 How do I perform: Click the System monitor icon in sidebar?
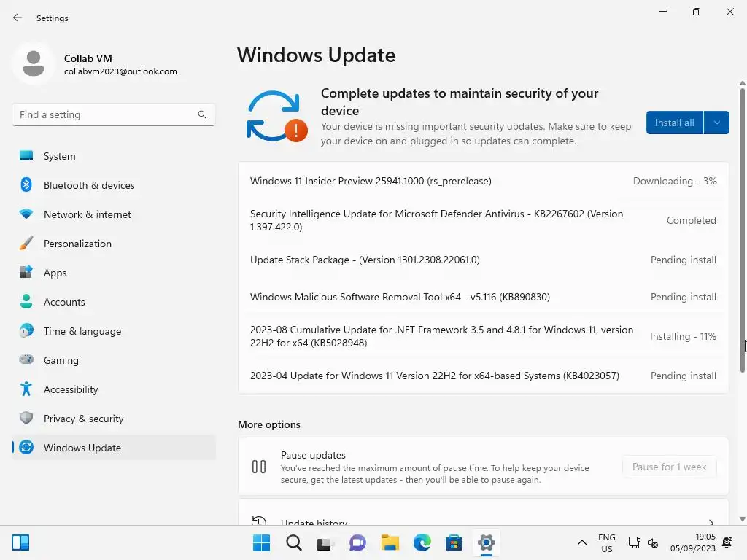[x=26, y=156]
